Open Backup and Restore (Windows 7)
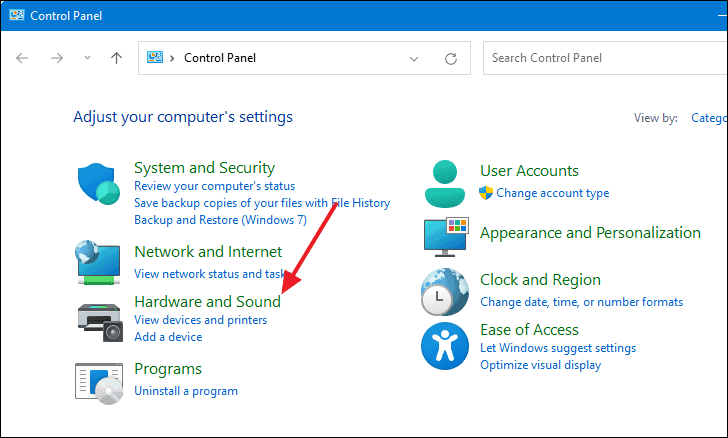The width and height of the screenshot is (728, 438). (221, 220)
